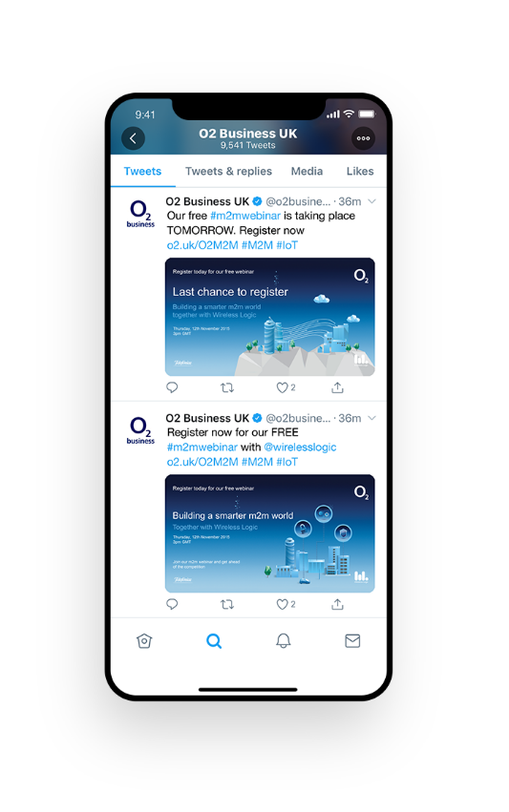Like the second tweet's heart icon

(x=282, y=604)
